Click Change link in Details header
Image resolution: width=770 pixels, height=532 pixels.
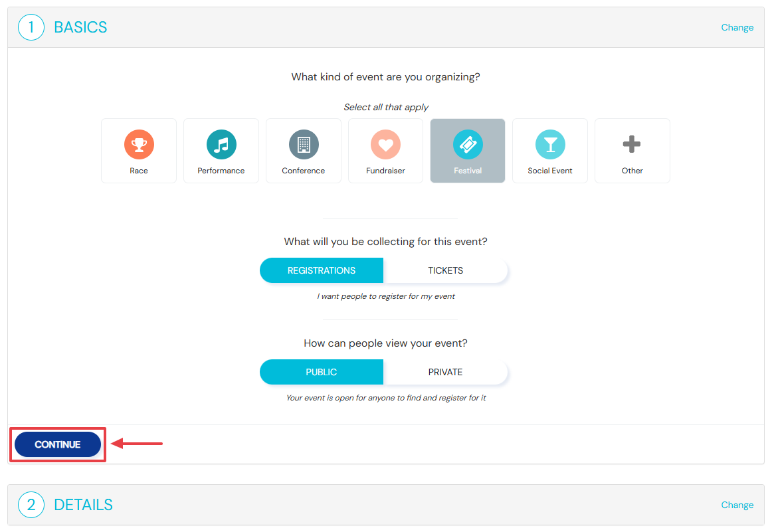[x=737, y=505]
